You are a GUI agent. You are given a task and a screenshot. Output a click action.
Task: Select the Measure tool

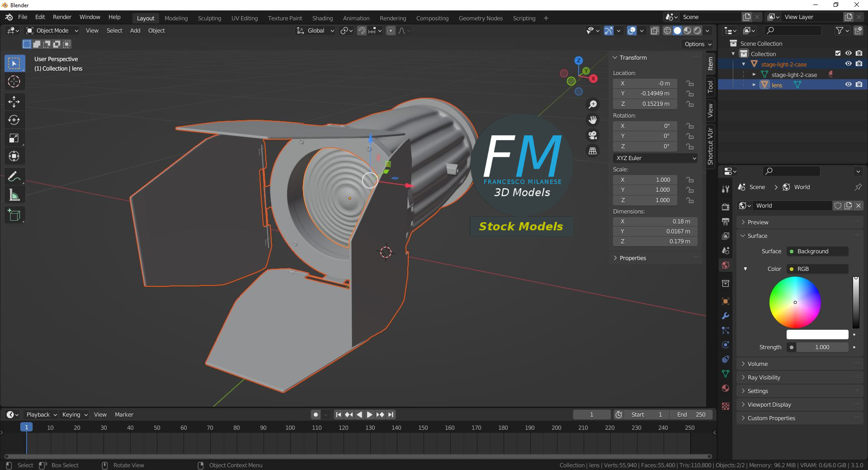click(14, 195)
